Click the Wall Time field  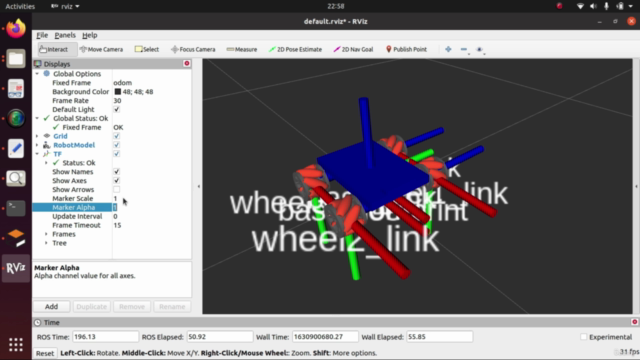point(325,337)
